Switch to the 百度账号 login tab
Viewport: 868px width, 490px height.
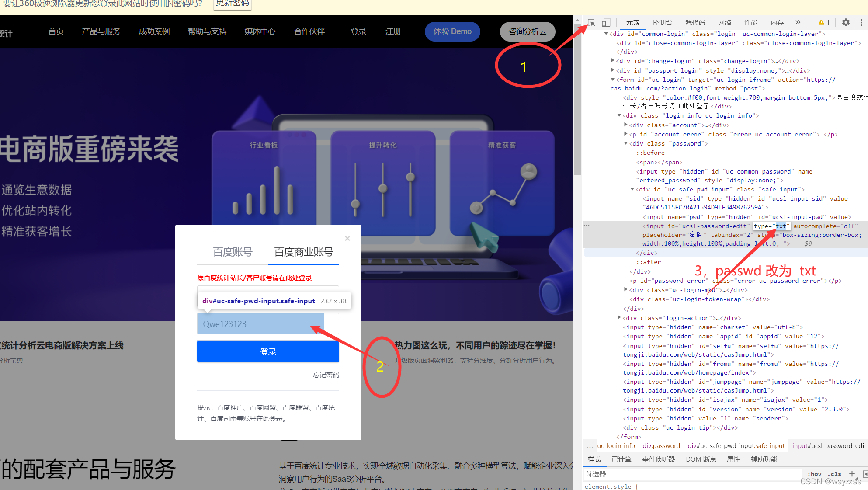233,252
